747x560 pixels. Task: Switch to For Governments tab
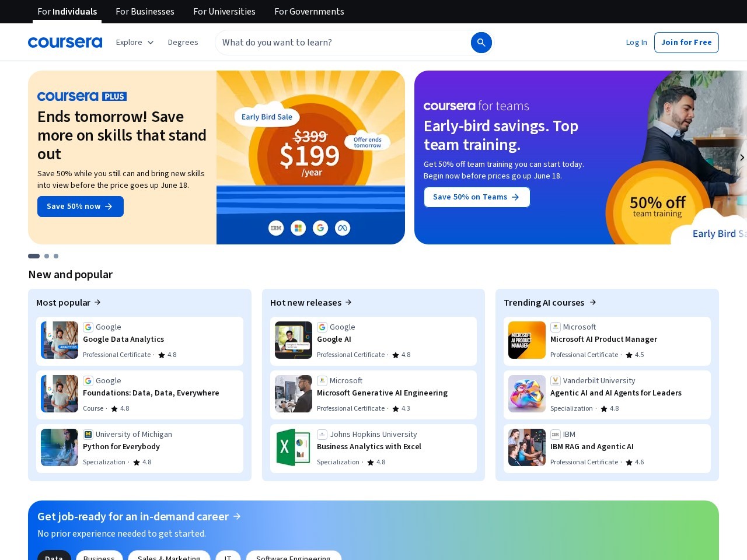[309, 12]
